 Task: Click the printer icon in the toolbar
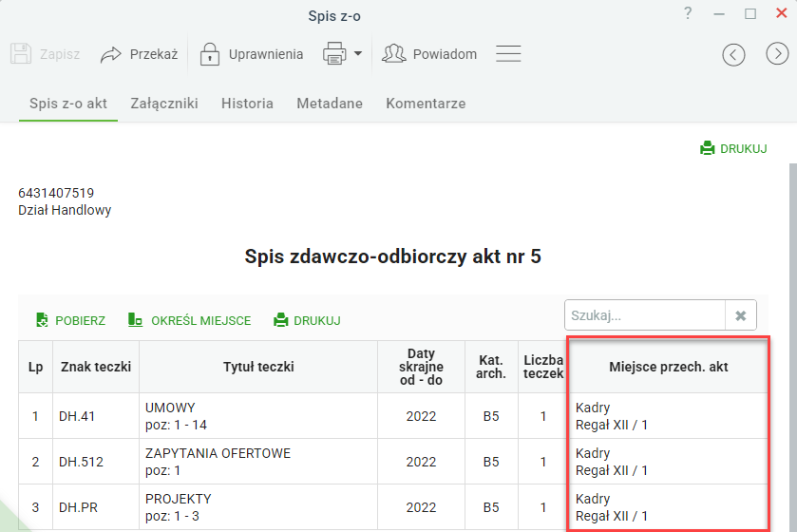pos(334,53)
